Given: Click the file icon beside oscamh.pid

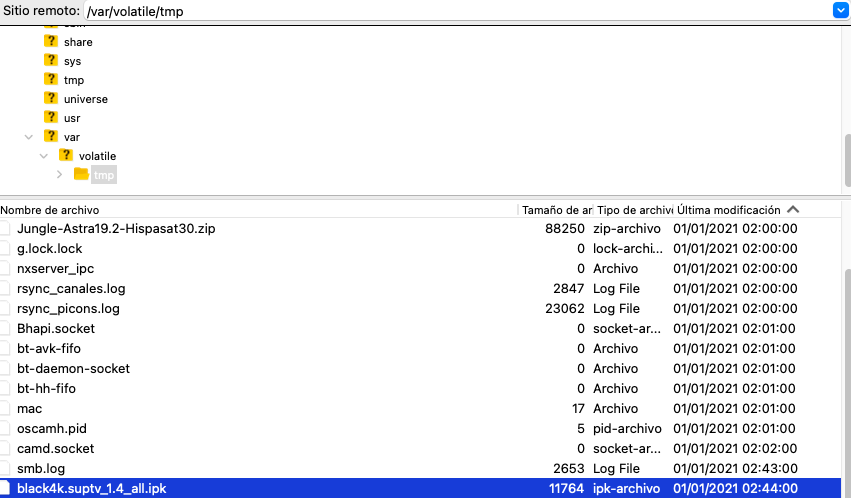Looking at the screenshot, I should (x=5, y=429).
